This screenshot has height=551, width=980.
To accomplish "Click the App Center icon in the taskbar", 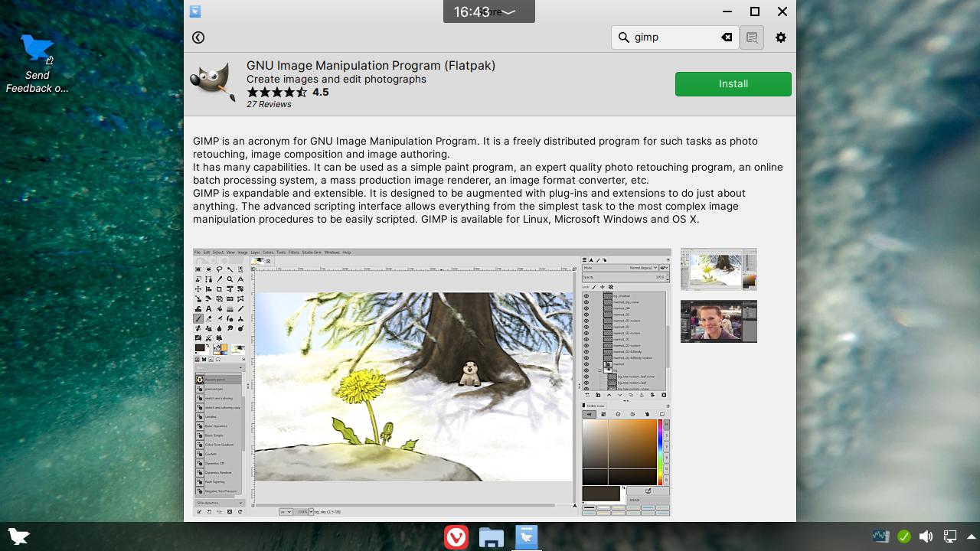I will pos(527,537).
